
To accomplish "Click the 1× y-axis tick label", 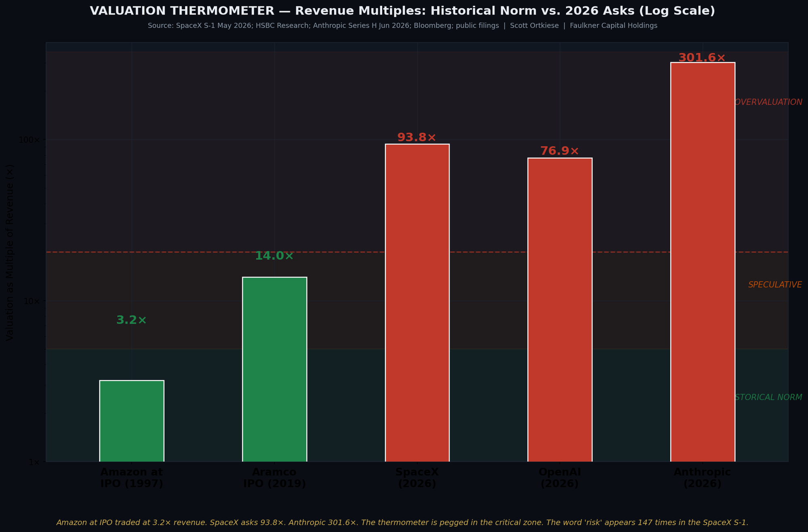I will [35, 463].
